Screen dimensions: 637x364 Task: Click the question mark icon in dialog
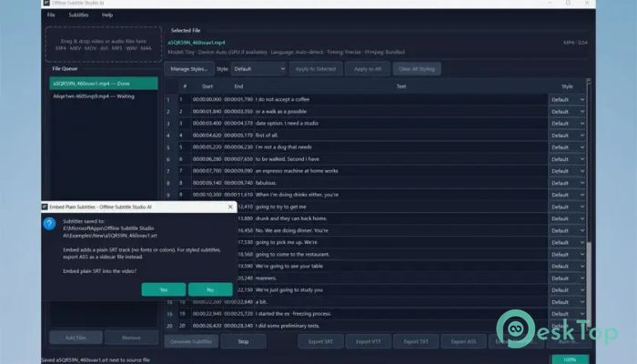[x=49, y=224]
